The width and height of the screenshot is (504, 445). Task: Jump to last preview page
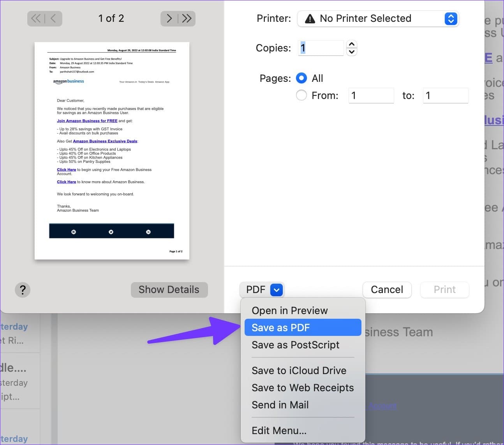[187, 18]
